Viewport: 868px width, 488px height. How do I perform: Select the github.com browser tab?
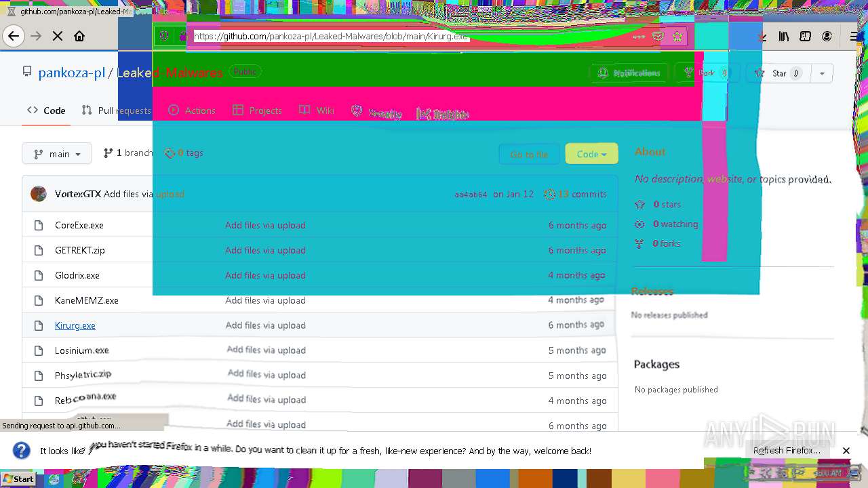click(68, 12)
